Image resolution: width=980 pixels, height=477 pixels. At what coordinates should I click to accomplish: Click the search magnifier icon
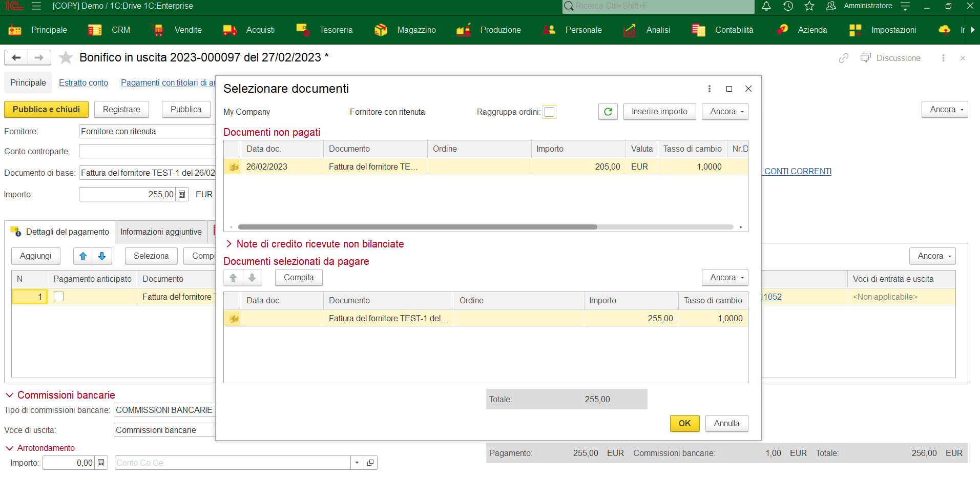click(569, 6)
